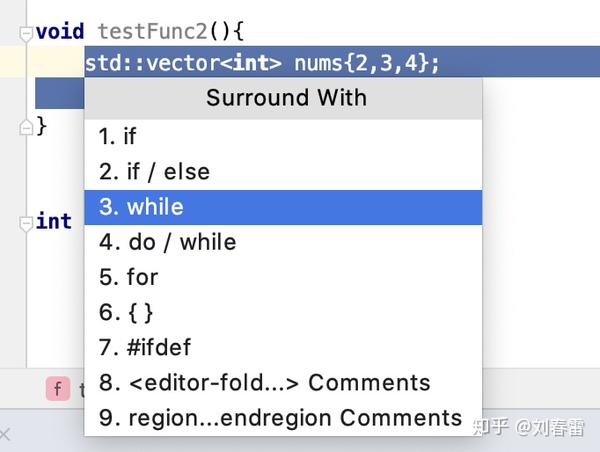Click the pink function 'f' breadcrumb icon

coord(58,389)
